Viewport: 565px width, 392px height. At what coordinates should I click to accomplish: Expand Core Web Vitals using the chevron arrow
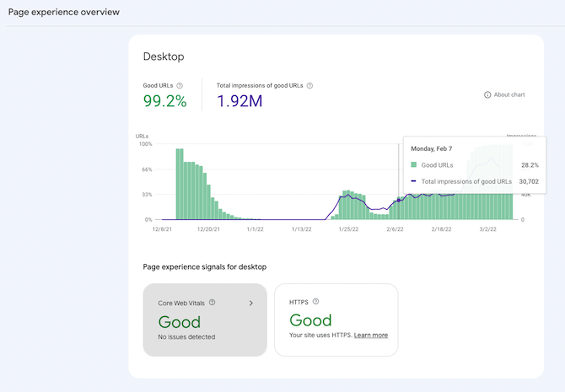tap(250, 303)
